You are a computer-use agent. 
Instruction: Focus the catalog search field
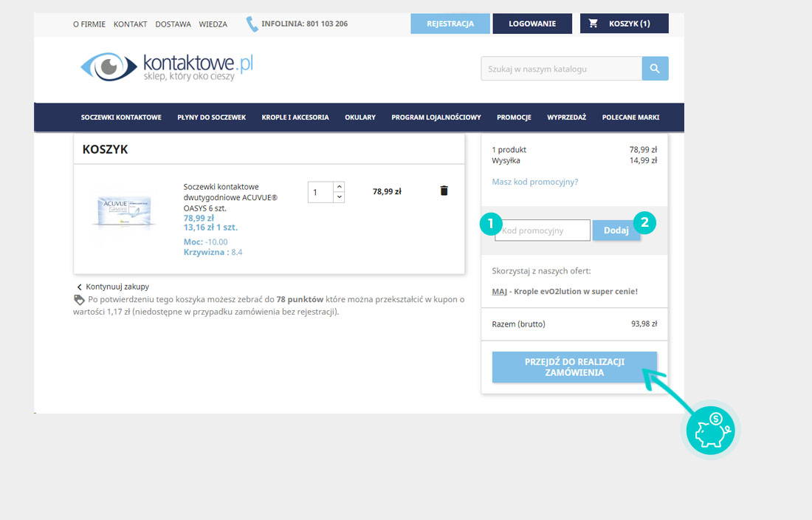pyautogui.click(x=561, y=69)
